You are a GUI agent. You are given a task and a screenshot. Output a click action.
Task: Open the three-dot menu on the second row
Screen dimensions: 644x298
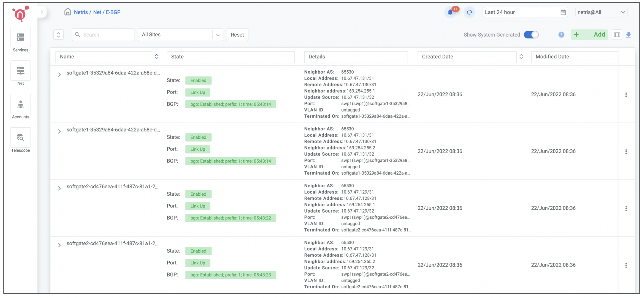click(626, 151)
